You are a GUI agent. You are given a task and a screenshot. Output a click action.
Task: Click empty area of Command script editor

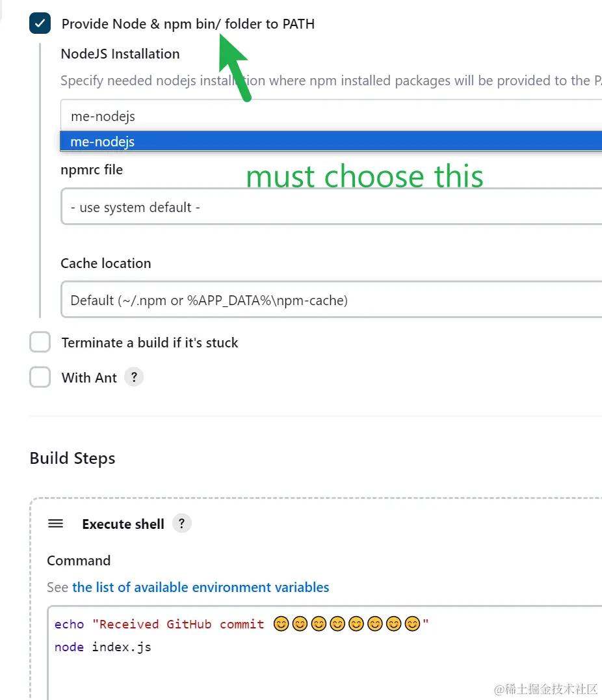[325, 677]
